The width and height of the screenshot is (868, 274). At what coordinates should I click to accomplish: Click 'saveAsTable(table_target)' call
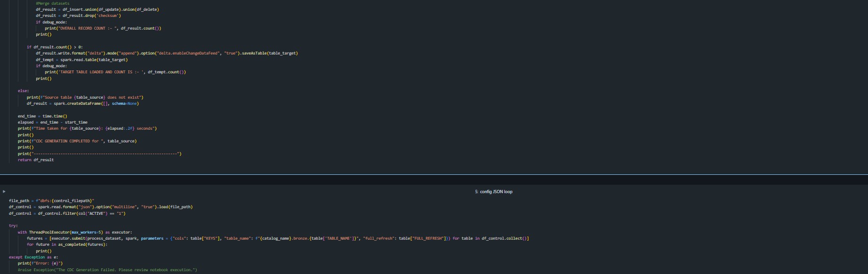pos(270,53)
